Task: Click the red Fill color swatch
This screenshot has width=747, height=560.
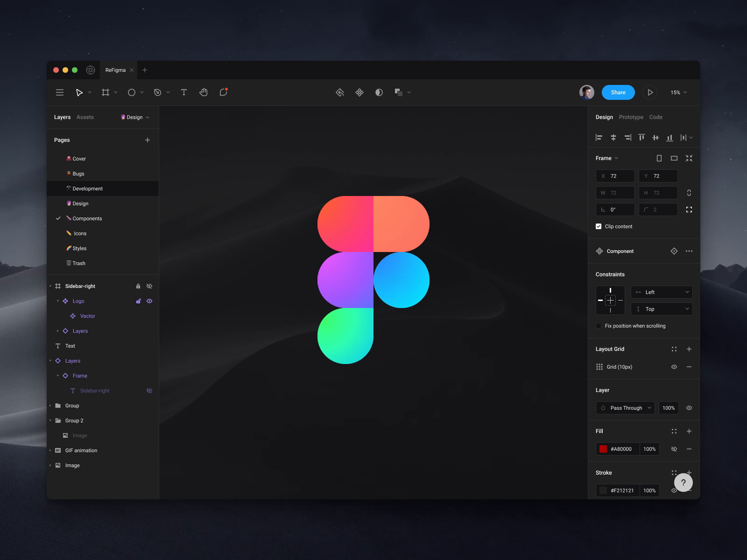Action: (x=604, y=449)
